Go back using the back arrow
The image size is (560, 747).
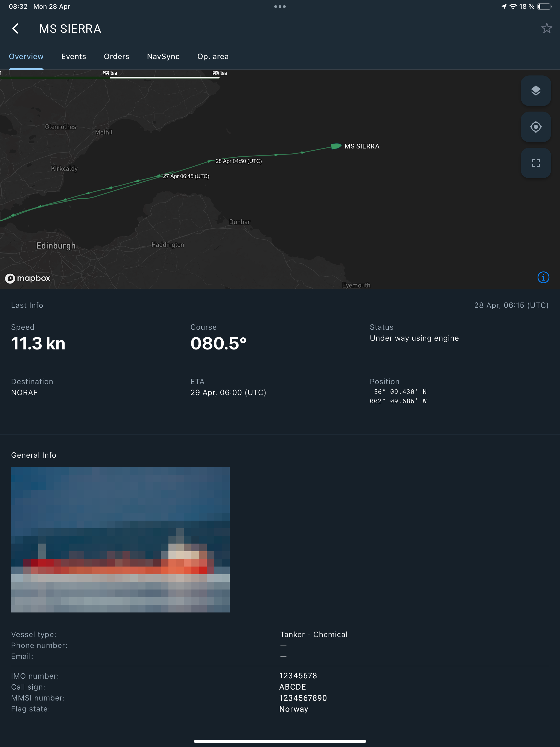pyautogui.click(x=16, y=29)
